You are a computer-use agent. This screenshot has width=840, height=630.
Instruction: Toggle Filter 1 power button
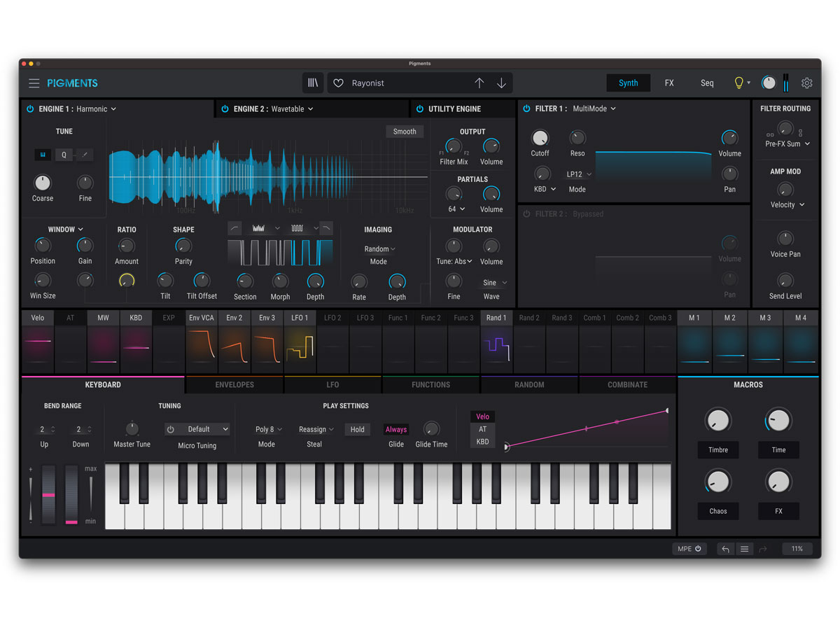click(x=527, y=108)
